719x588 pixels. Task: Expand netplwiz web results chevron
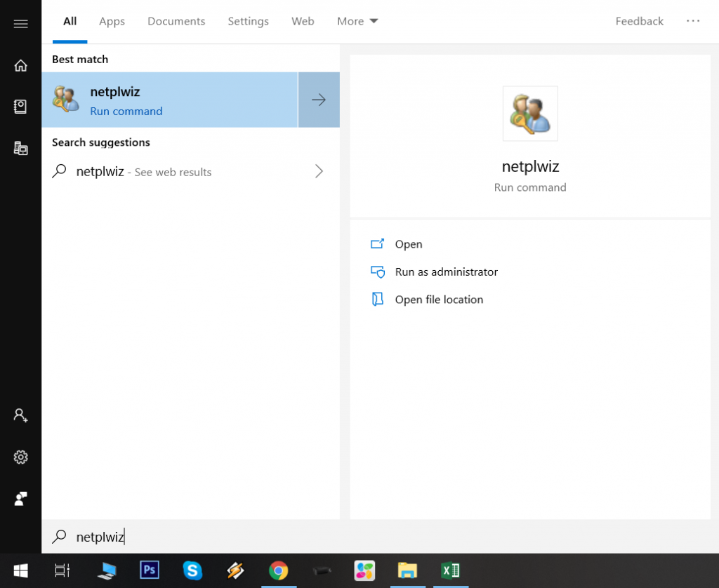[x=319, y=171]
